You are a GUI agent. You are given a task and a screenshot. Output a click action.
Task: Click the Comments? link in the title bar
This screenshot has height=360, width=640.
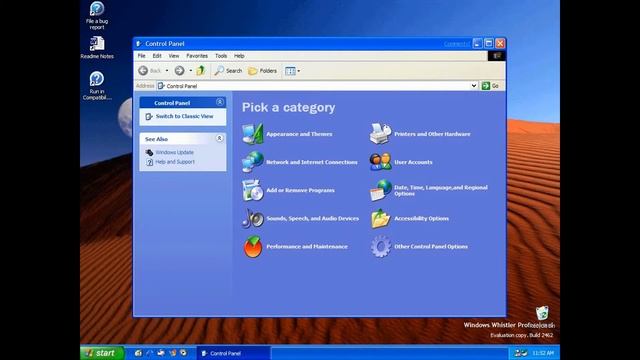pos(457,44)
